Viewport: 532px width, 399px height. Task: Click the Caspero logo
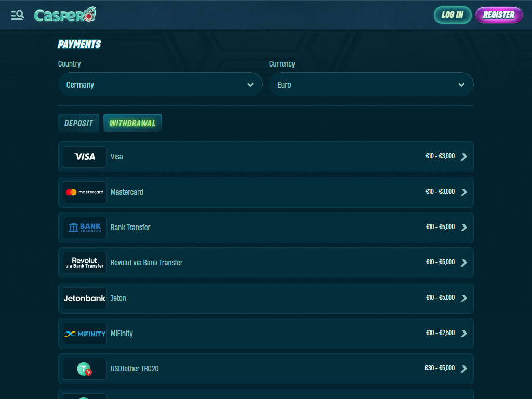pyautogui.click(x=65, y=15)
